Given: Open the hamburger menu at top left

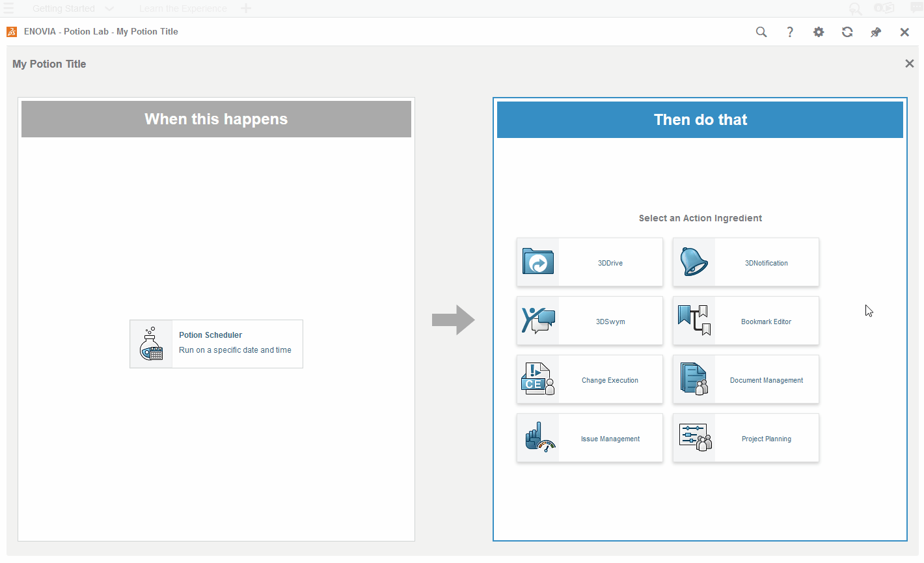Looking at the screenshot, I should [8, 8].
